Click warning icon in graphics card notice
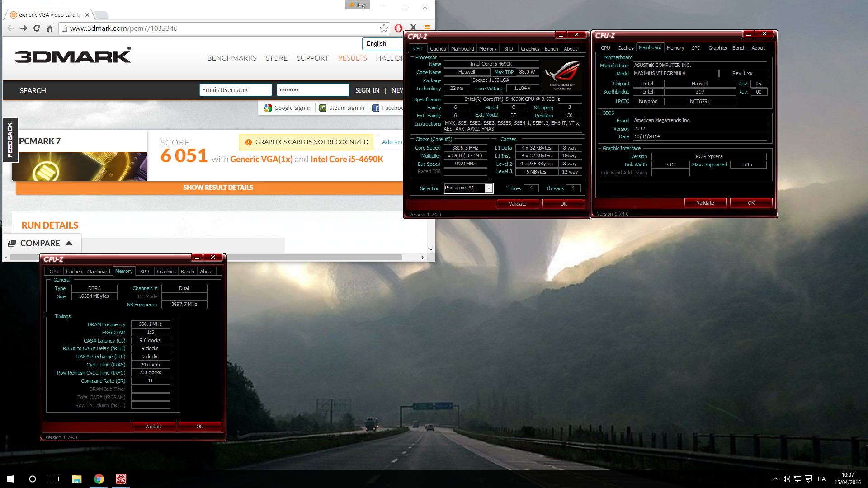Viewport: 868px width, 488px height. click(x=248, y=142)
